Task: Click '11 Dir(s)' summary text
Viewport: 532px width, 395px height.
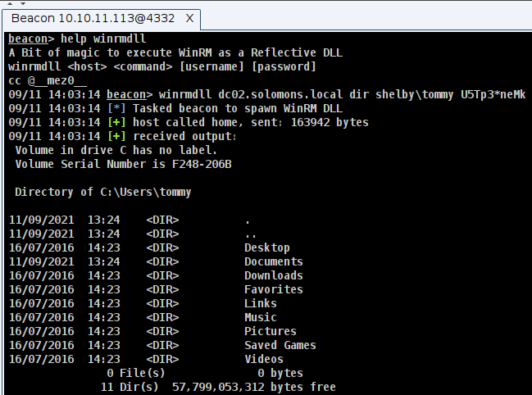Action: pyautogui.click(x=130, y=387)
